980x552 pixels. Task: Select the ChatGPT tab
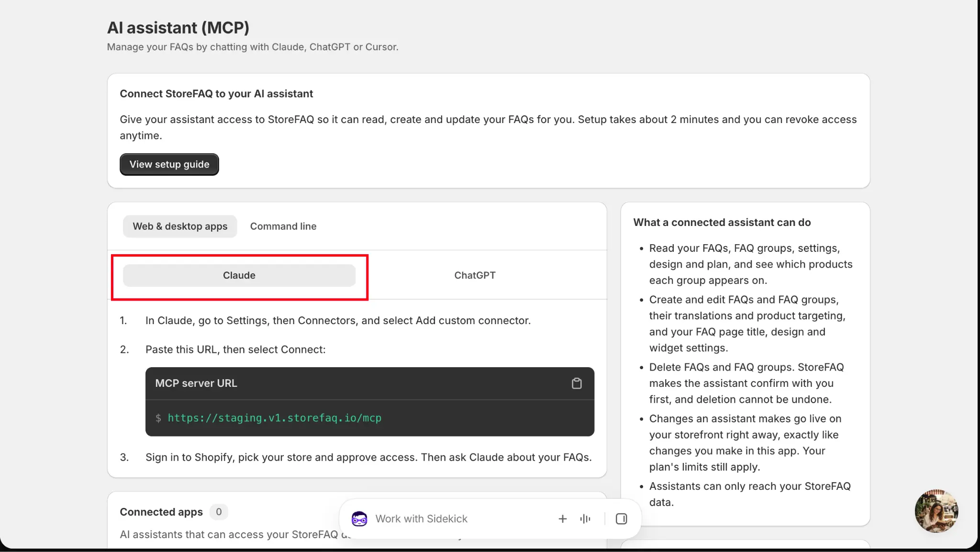pyautogui.click(x=475, y=275)
